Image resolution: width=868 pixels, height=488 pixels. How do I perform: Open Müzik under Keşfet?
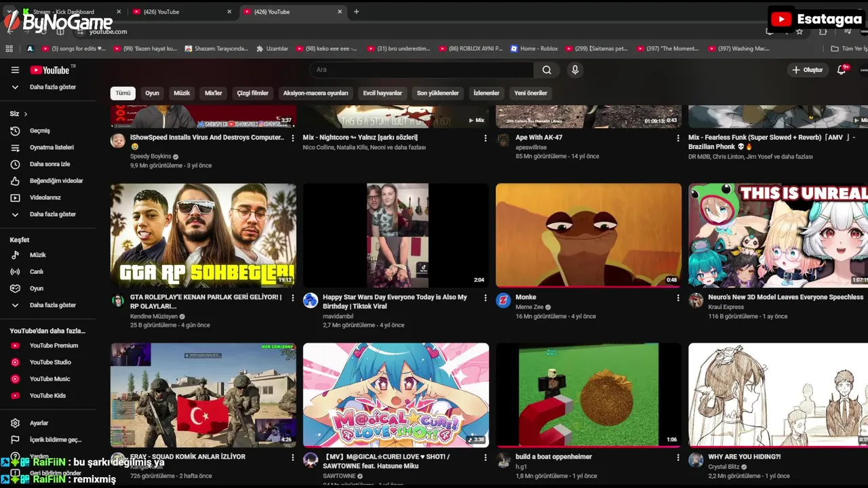(38, 255)
